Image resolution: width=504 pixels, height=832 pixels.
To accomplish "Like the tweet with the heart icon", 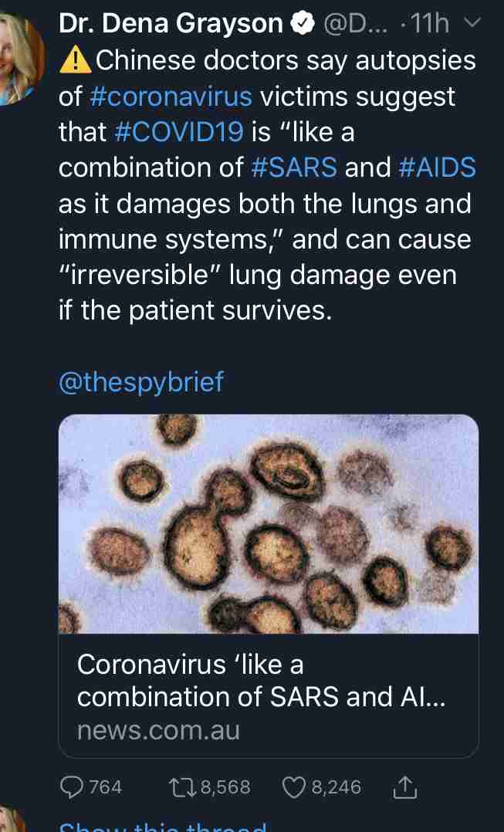I will point(294,787).
